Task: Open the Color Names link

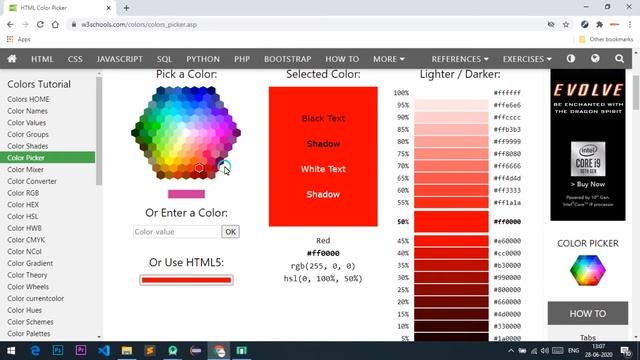Action: click(x=27, y=111)
